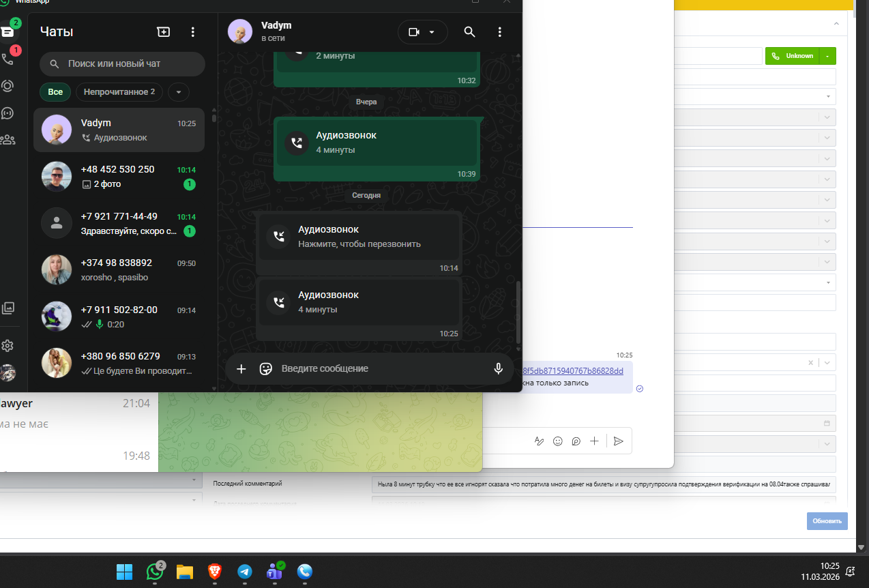The width and height of the screenshot is (869, 588).
Task: Call back via 'Нажмите, чтобы перезвонить'
Action: [x=359, y=244]
